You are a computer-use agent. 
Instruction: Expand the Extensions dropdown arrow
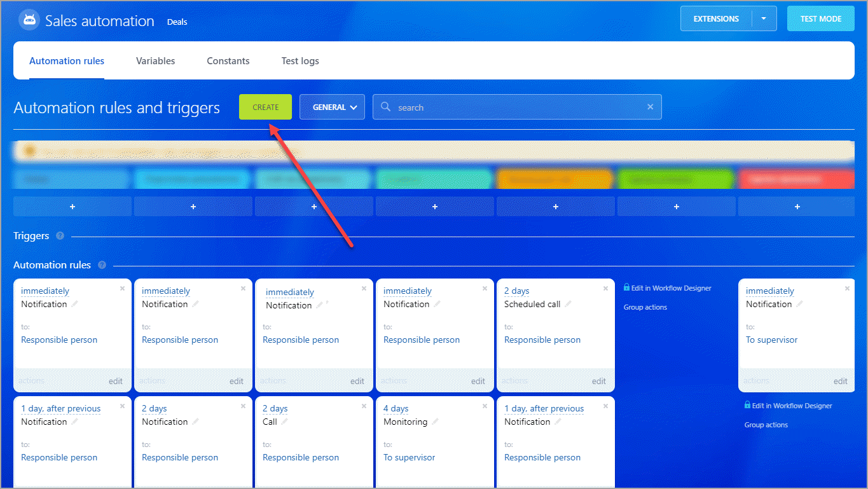[764, 18]
